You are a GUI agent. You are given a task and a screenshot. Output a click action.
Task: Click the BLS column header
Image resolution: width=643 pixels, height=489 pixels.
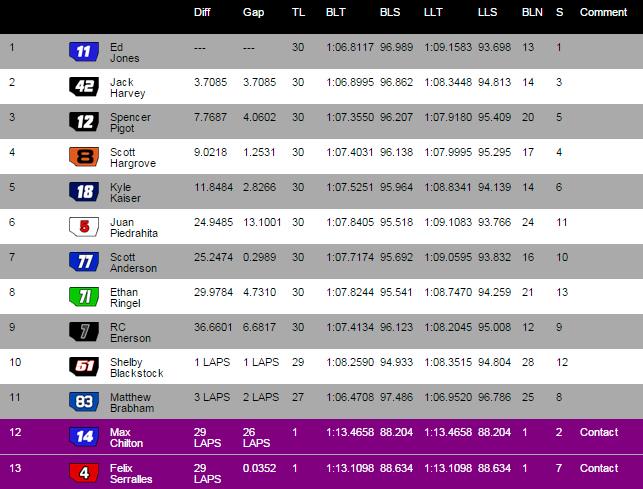pos(390,12)
